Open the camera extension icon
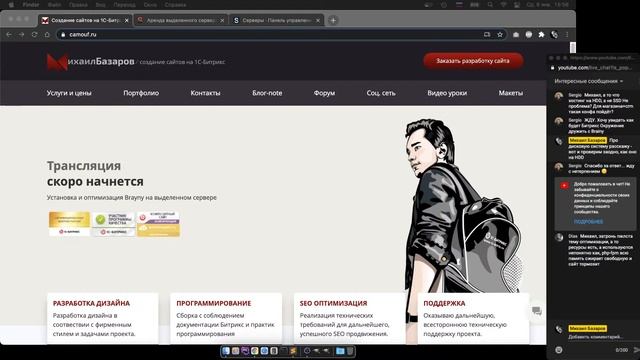Viewport: 640px width, 360px height. (516, 35)
